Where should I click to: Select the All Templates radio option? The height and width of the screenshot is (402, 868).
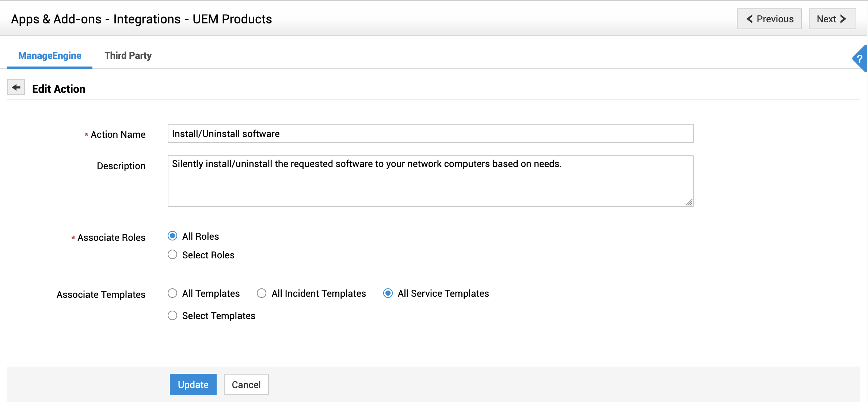(172, 293)
